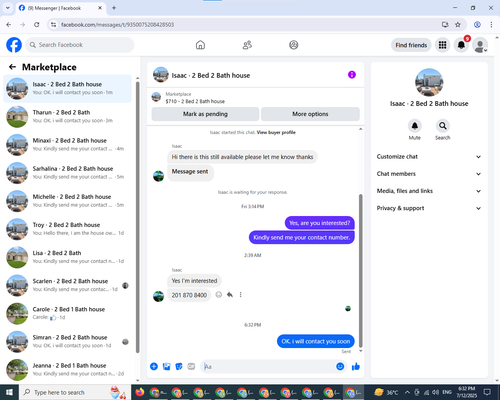Expand Customize chat section
Viewport: 500px width, 400px height.
pos(429,157)
